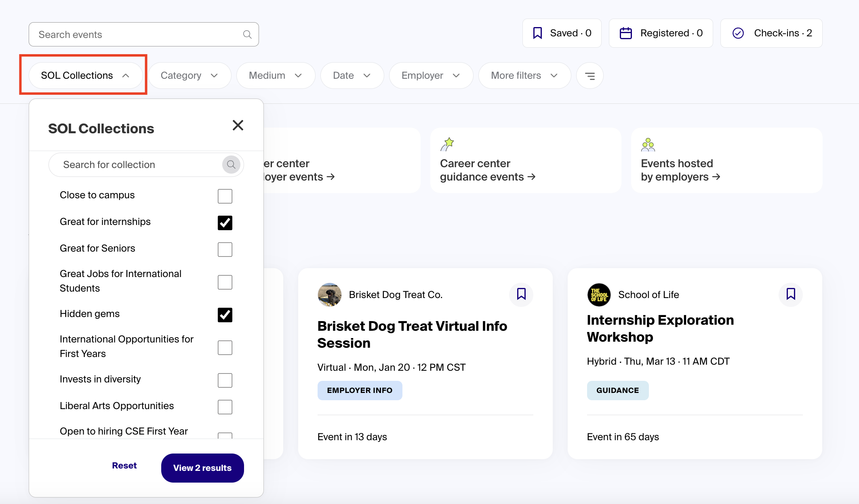This screenshot has width=859, height=504.
Task: Check the Great for Seniors checkbox
Action: pos(225,250)
